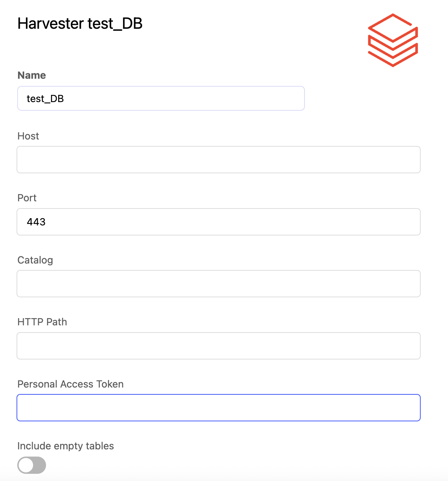The height and width of the screenshot is (481, 448).
Task: Place cursor on the test_DB name value
Action: tap(45, 99)
